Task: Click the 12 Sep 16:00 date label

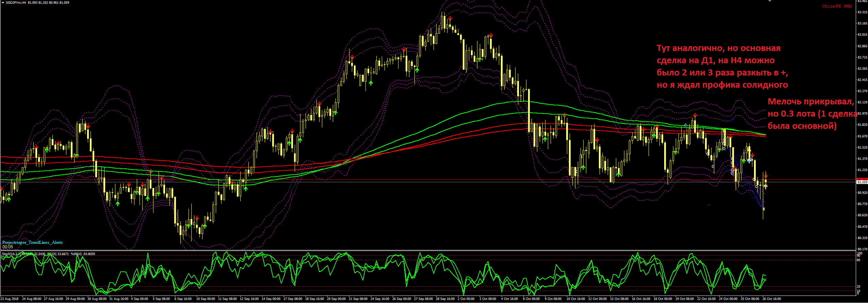Action: [x=249, y=299]
